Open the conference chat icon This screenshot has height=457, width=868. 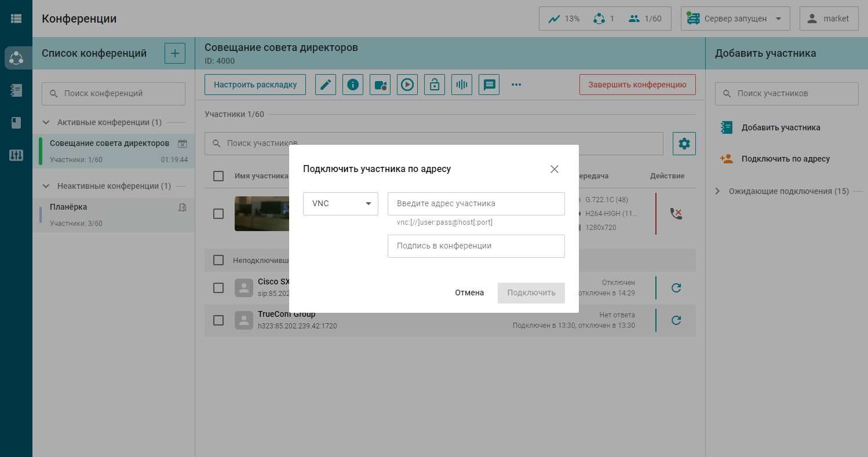point(489,85)
